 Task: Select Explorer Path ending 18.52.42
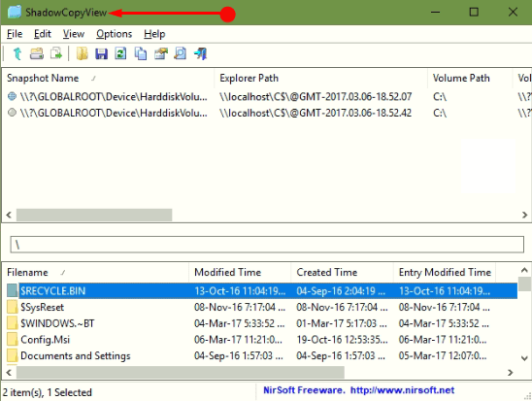(x=316, y=113)
